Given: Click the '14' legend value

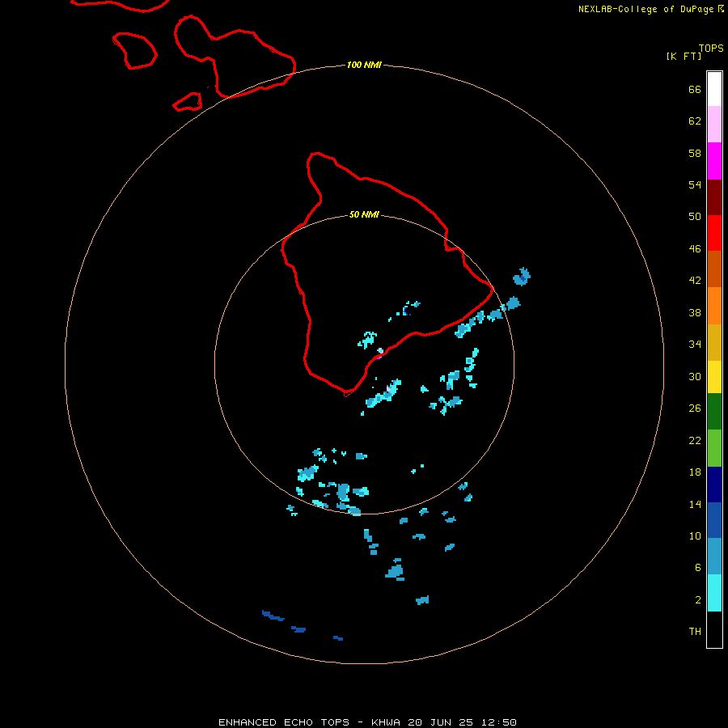Looking at the screenshot, I should coord(695,504).
